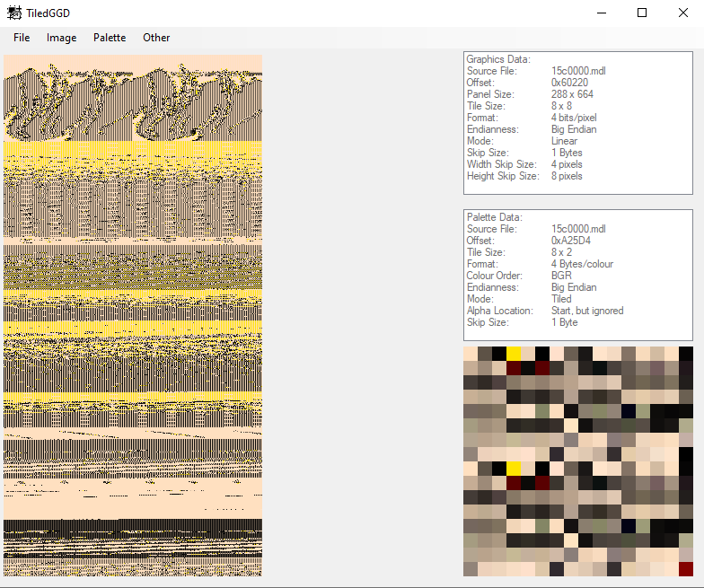Open the Other menu

point(156,38)
